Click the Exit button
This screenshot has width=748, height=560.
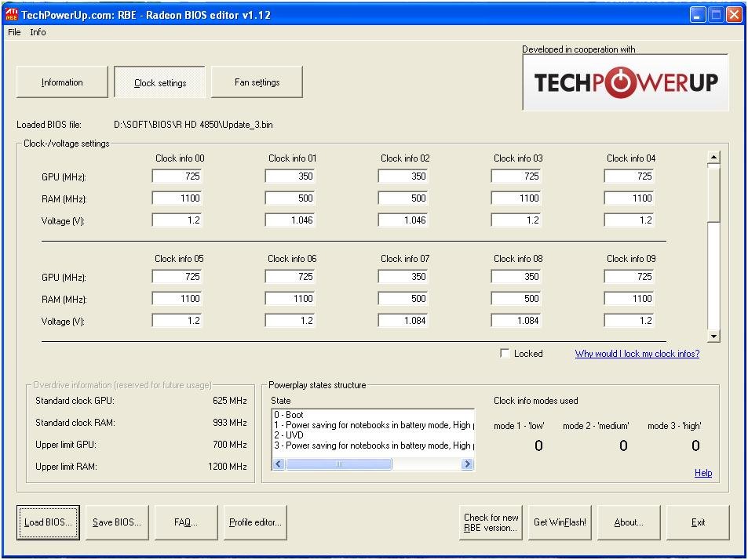coord(698,522)
